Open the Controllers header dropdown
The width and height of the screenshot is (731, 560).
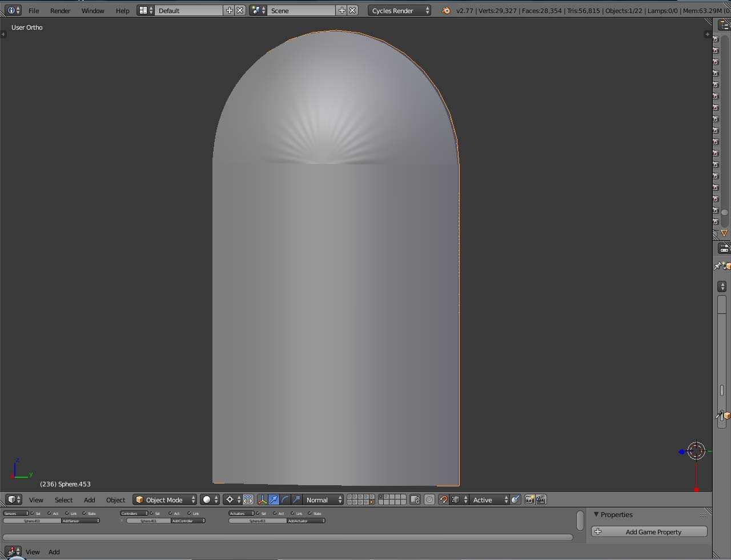[x=134, y=513]
